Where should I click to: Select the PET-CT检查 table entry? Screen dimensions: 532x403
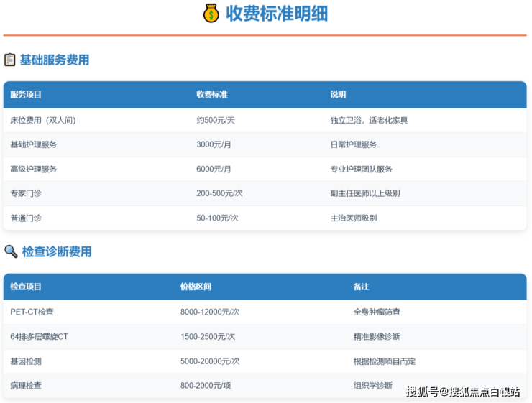coord(32,312)
